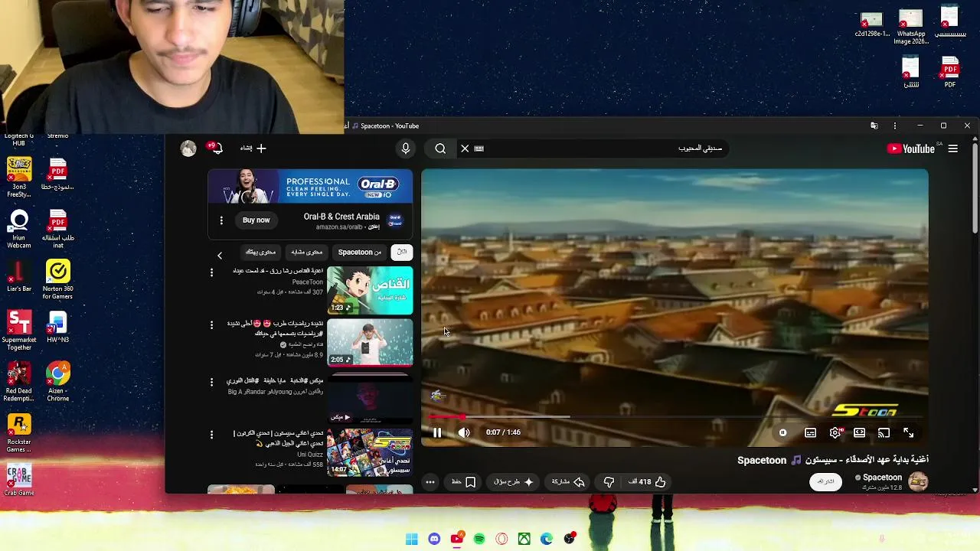Open Spotify from the taskbar
This screenshot has width=980, height=551.
[479, 539]
